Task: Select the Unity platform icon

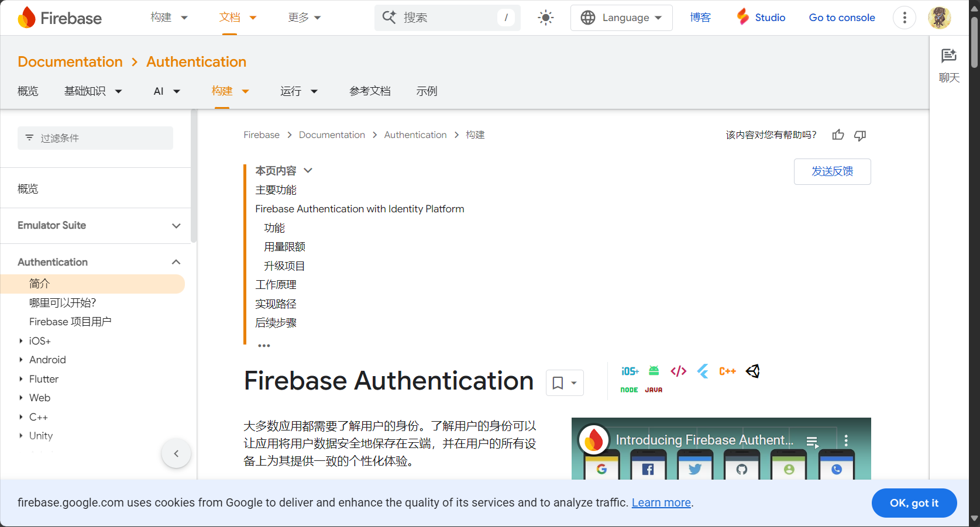Action: point(752,371)
